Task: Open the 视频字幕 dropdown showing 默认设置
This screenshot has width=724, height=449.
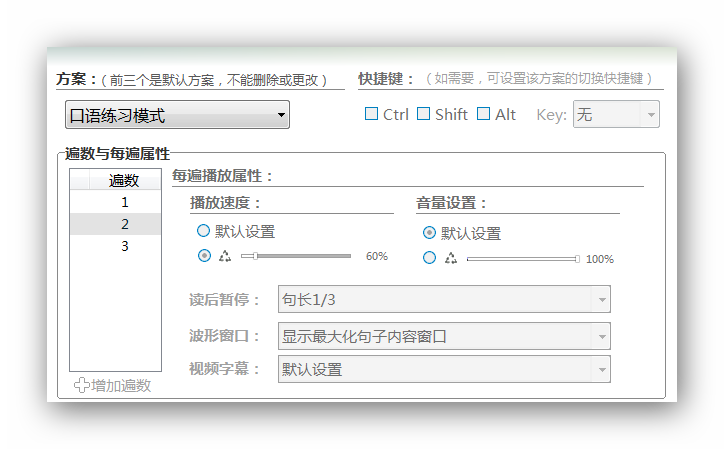Action: (x=444, y=369)
